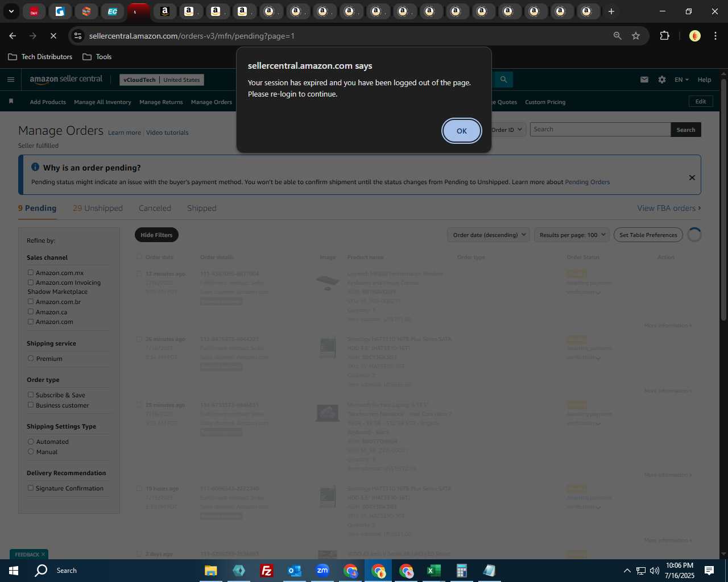728x582 pixels.
Task: Click the page vertical scrollbar
Action: (x=723, y=199)
